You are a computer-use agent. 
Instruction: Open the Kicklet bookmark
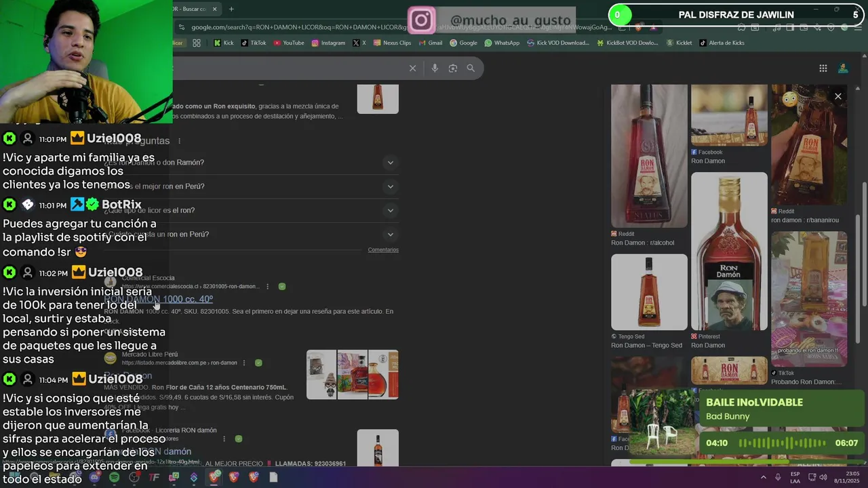tap(679, 43)
